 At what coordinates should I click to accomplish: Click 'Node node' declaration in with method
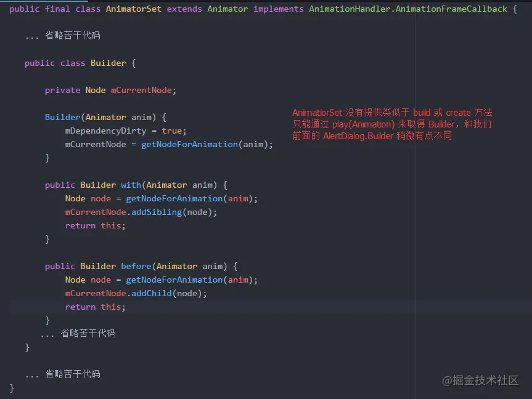pos(88,199)
